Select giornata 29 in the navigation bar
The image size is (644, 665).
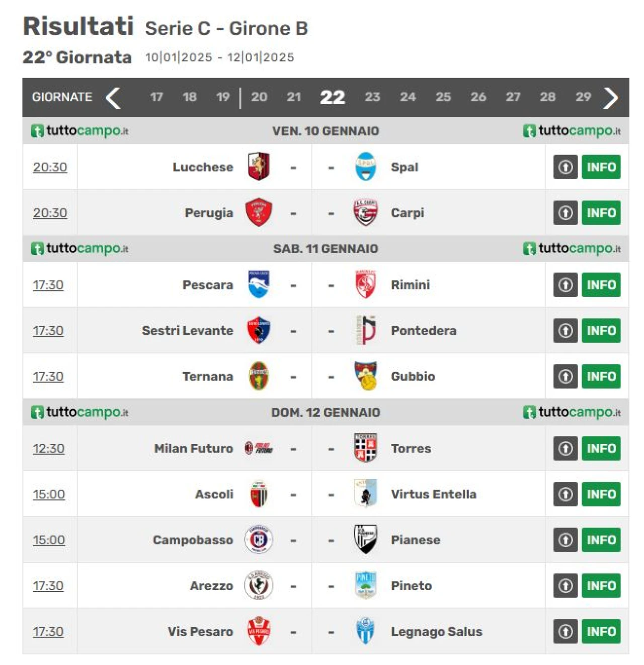click(x=583, y=97)
